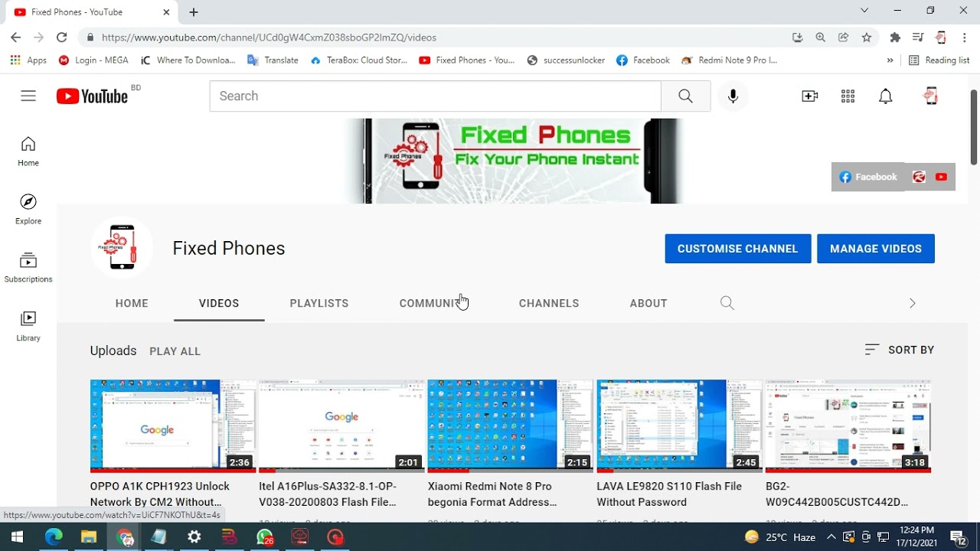
Task: Click the channel search magnifier icon
Action: (727, 303)
